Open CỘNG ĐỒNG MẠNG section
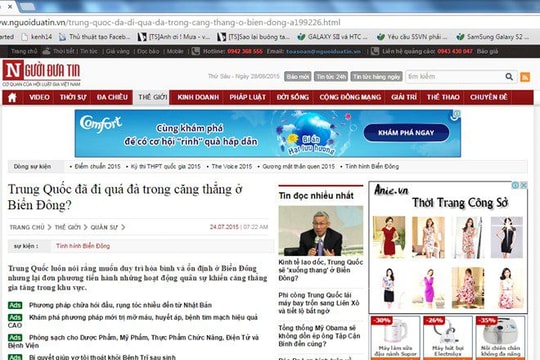Viewport: 540px width, 360px height. tap(350, 97)
